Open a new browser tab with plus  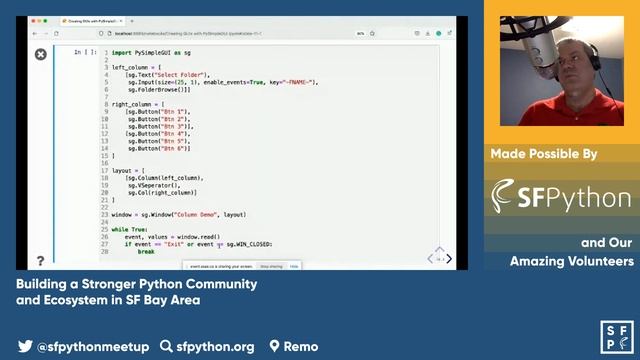(x=132, y=21)
